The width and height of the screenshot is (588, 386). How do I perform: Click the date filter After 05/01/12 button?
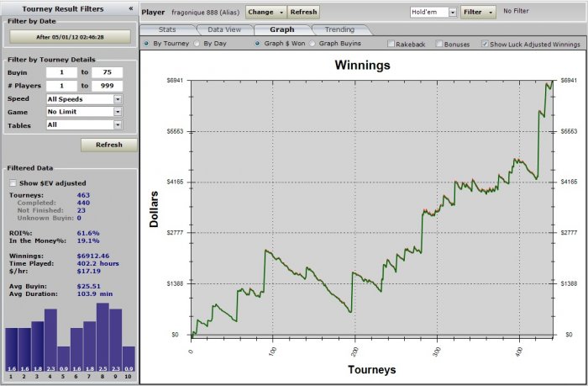click(x=70, y=37)
